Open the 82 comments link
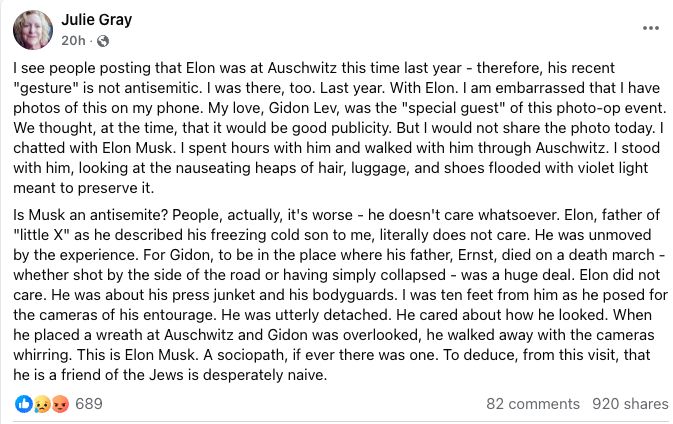 pos(533,404)
